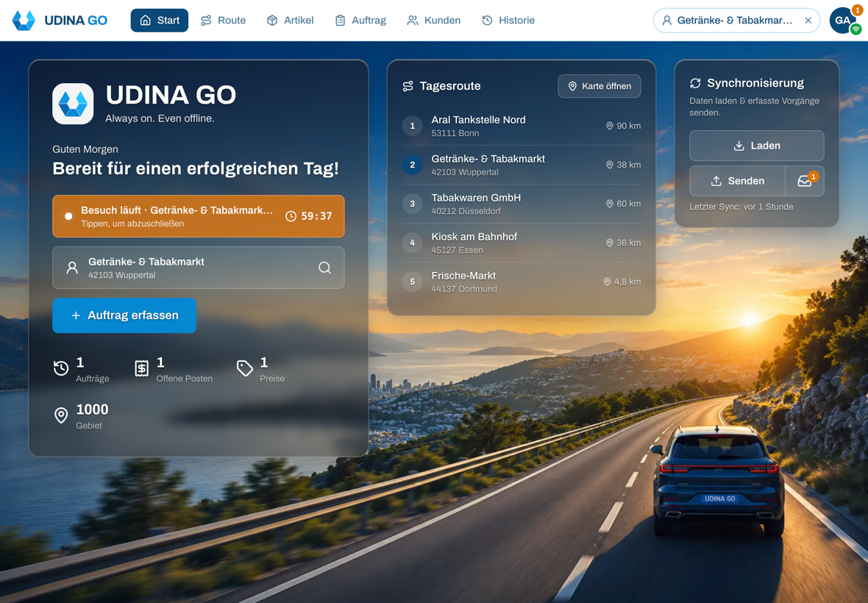The height and width of the screenshot is (603, 868).
Task: Click the Senden upload button
Action: point(737,181)
